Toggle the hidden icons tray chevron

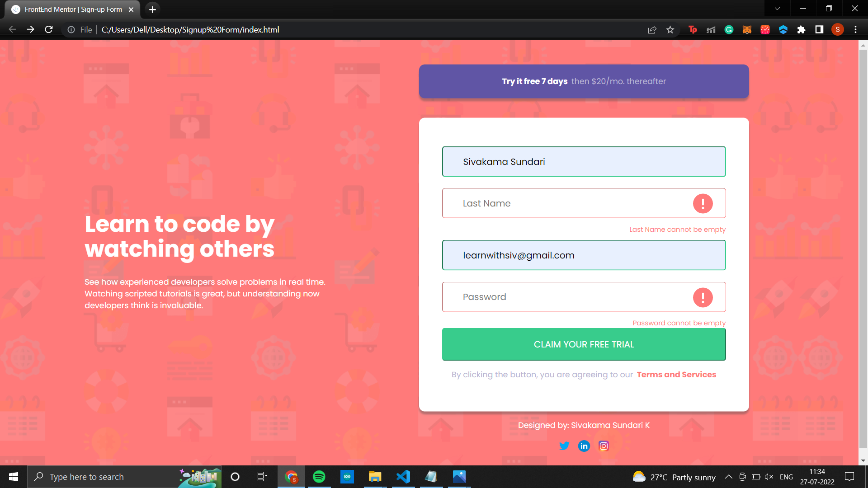pyautogui.click(x=728, y=477)
